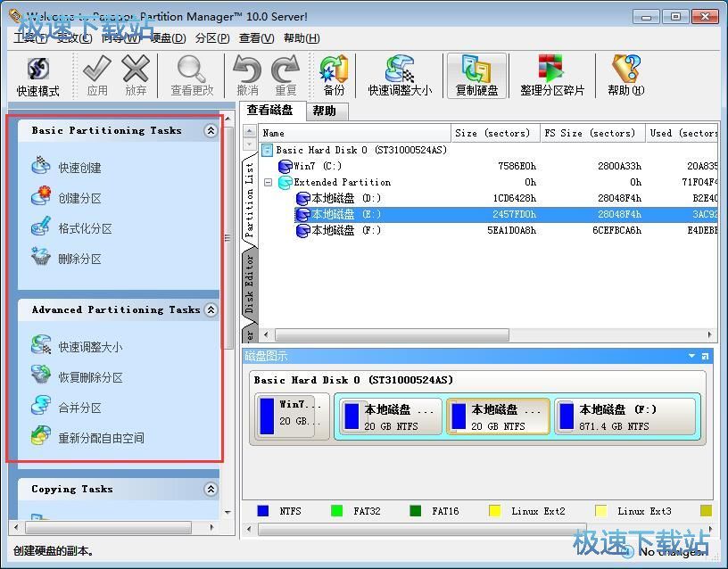Click the yellow Linux Ext2 legend swatch
This screenshot has width=728, height=569.
494,510
